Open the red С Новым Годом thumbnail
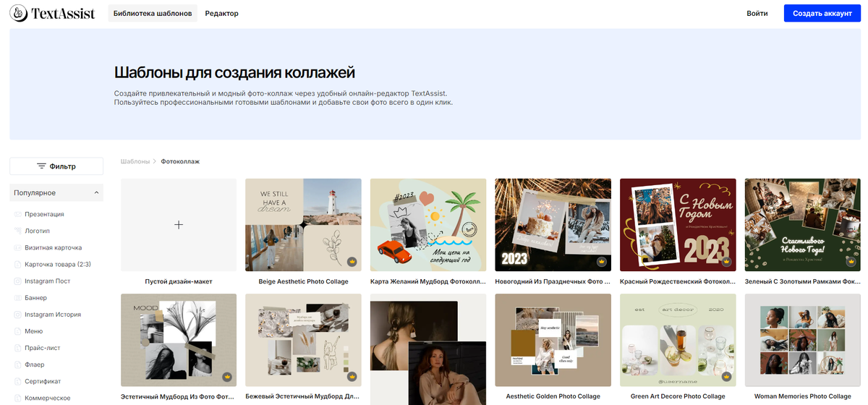The image size is (868, 405). [678, 225]
